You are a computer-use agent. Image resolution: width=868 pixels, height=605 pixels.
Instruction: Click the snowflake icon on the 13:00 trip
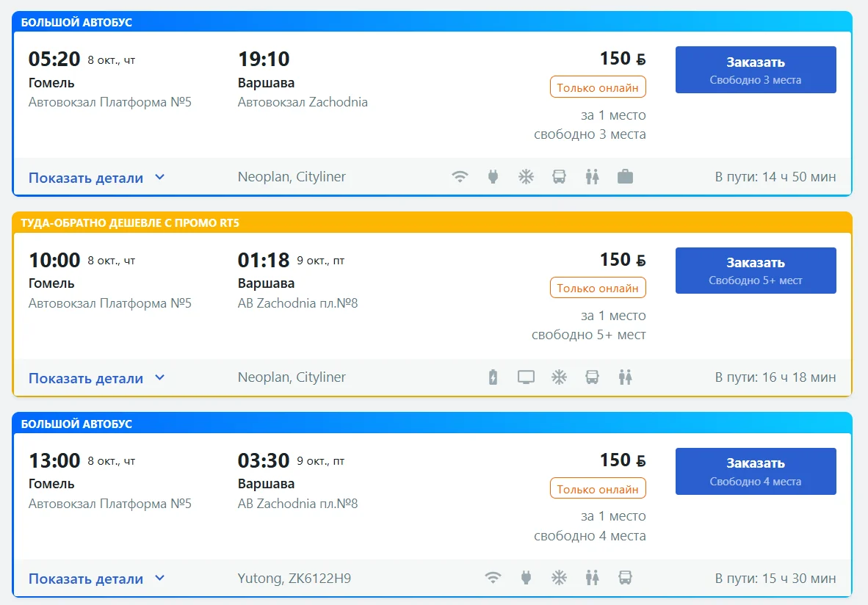click(x=559, y=578)
